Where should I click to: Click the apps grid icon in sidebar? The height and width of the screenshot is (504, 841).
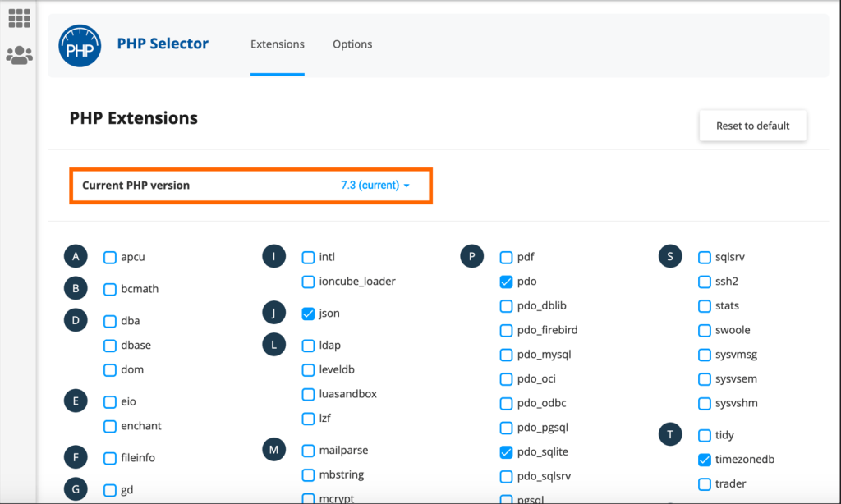point(20,18)
